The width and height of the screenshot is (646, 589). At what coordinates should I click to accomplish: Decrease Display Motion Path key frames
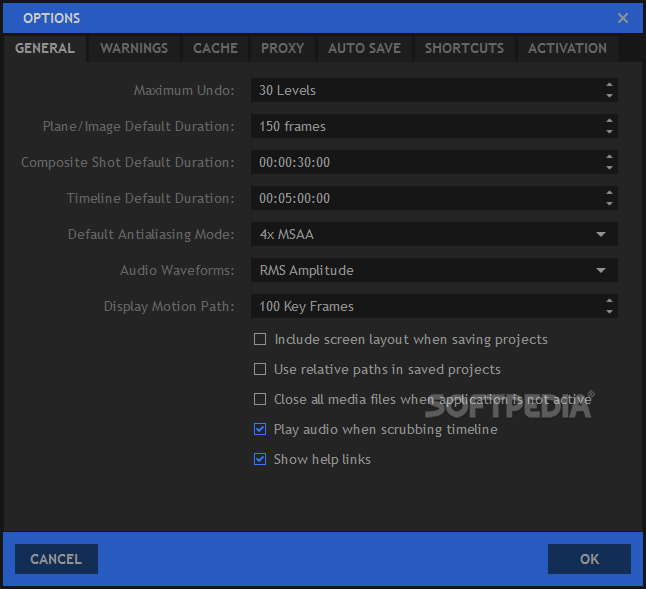609,312
